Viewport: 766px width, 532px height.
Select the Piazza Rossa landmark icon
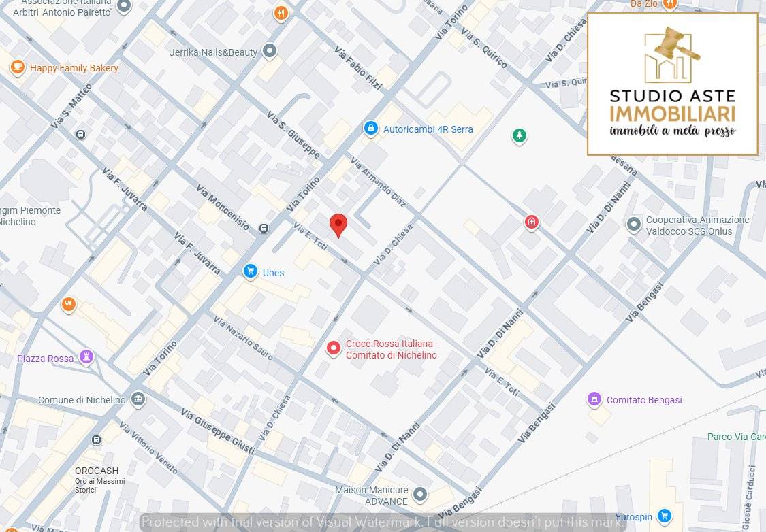pos(86,357)
